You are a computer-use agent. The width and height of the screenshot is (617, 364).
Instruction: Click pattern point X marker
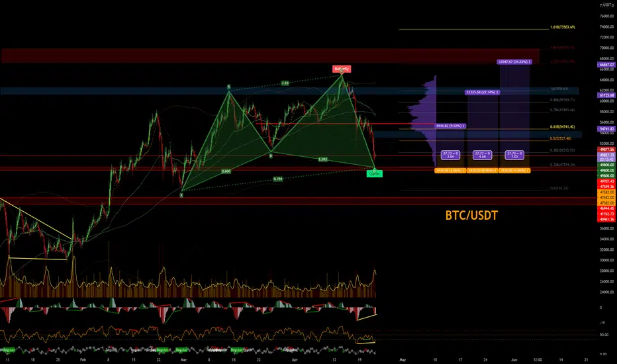(181, 195)
